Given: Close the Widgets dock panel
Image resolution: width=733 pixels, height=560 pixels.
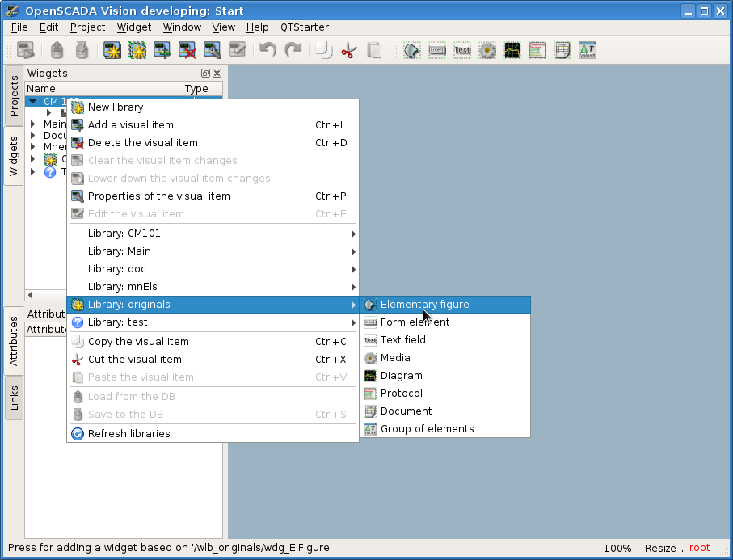Looking at the screenshot, I should [x=217, y=73].
